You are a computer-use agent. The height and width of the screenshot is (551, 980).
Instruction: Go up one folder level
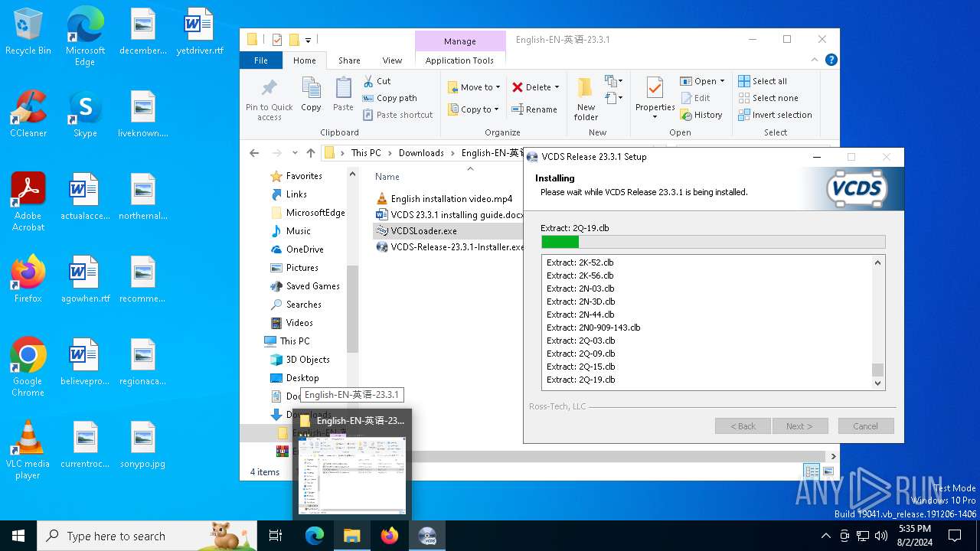pos(311,153)
